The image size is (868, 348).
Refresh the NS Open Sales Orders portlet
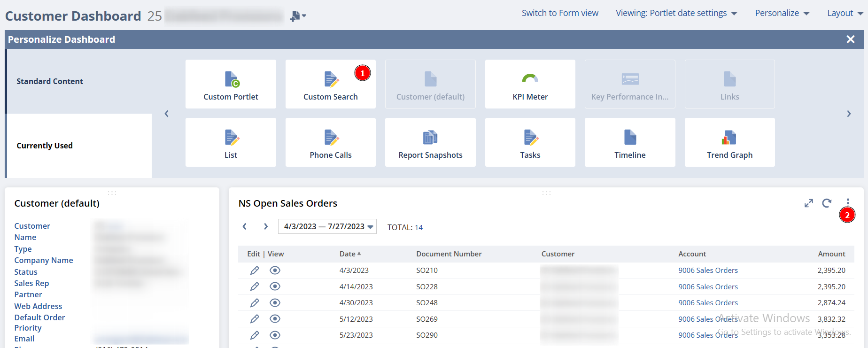[x=827, y=203]
